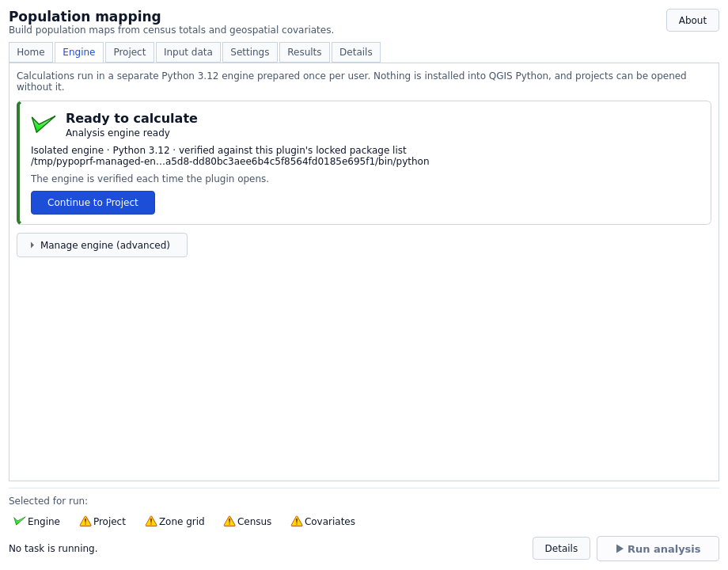Click the Engine status checkmark icon
728x570 pixels.
tap(19, 521)
